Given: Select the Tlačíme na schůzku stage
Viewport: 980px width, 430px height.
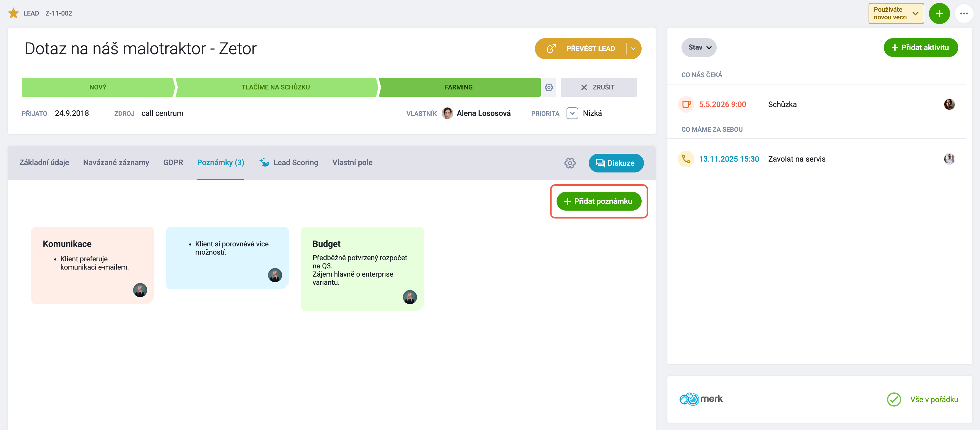Looking at the screenshot, I should 276,87.
